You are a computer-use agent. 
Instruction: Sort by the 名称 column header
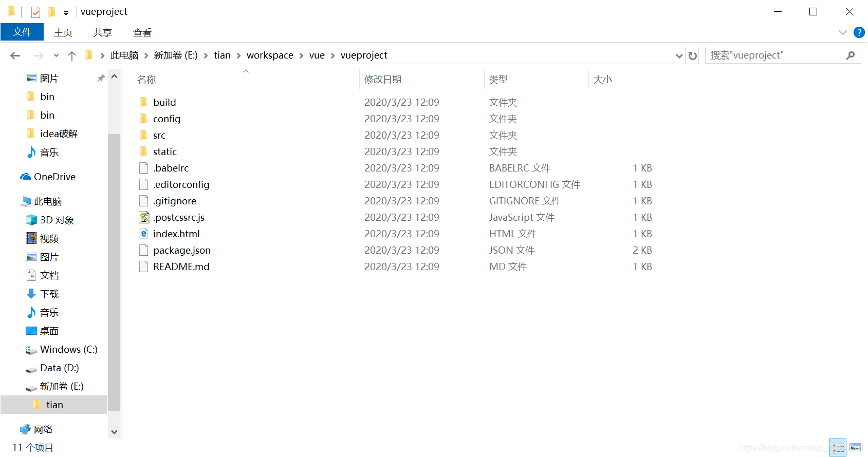click(146, 79)
